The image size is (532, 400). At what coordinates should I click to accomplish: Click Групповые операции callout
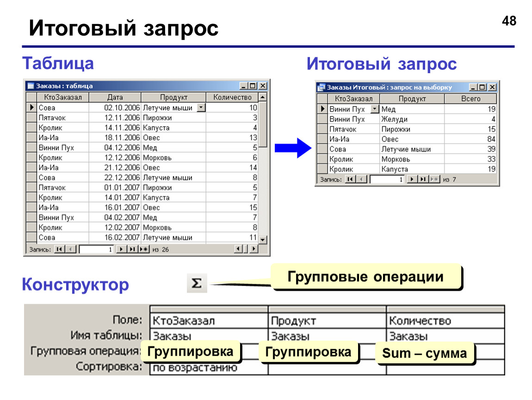pos(366,276)
